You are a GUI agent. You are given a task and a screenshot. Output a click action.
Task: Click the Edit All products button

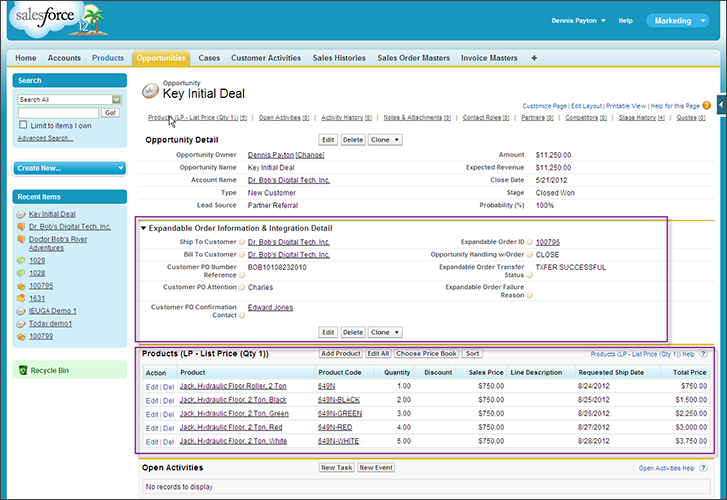coord(378,353)
